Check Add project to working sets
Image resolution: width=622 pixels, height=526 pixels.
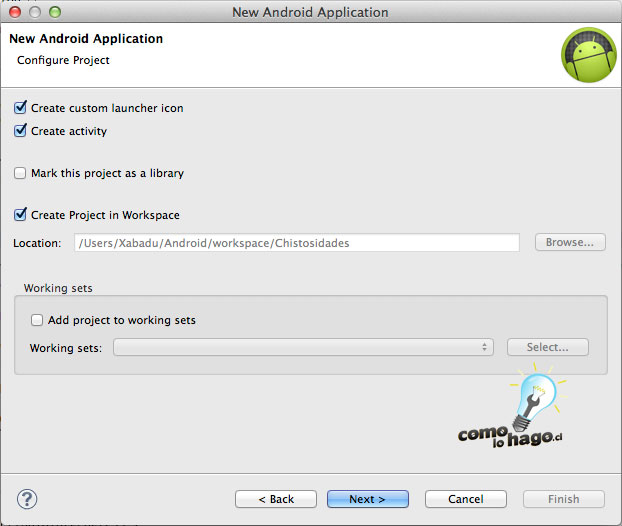coord(37,320)
